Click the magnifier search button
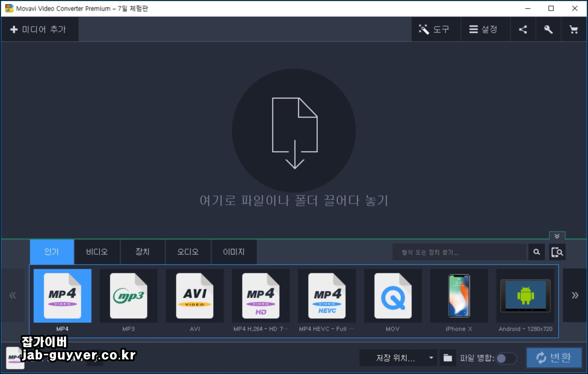Screen dimensions: 588x374 point(537,252)
